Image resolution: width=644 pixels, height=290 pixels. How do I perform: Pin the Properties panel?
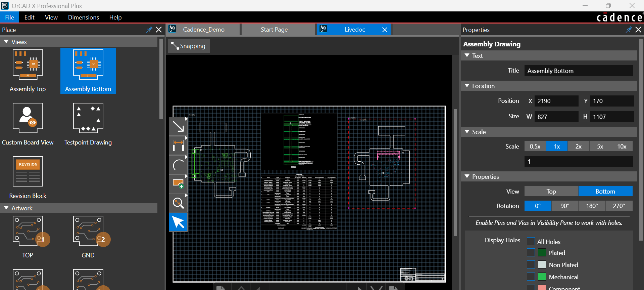point(629,30)
